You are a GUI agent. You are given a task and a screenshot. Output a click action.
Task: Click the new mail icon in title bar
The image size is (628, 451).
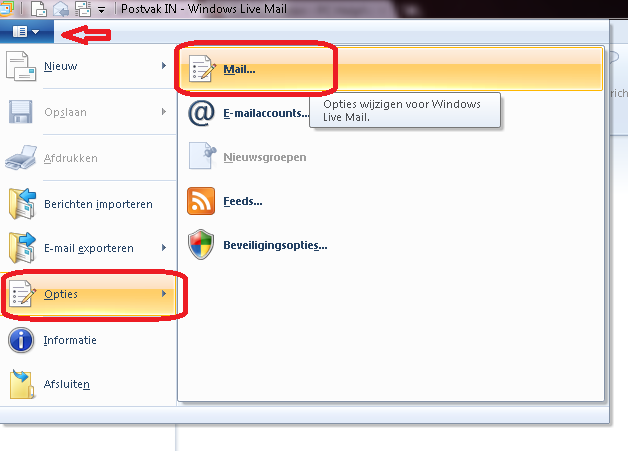(x=38, y=9)
